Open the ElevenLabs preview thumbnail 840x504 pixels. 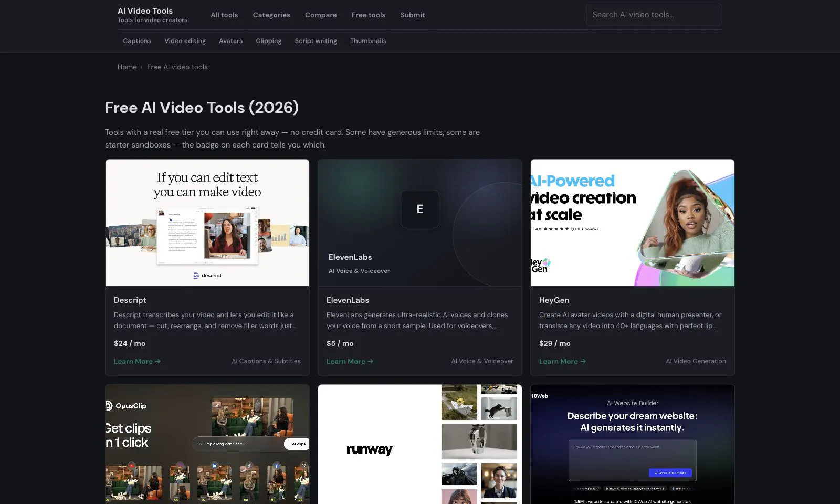coord(420,223)
